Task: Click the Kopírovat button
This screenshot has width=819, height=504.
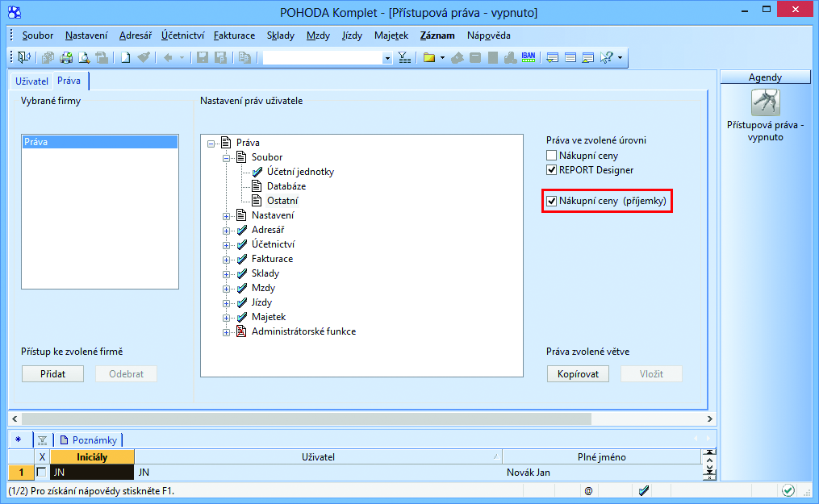Action: click(x=578, y=374)
